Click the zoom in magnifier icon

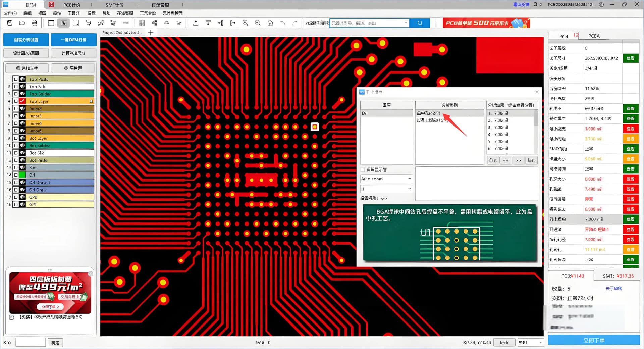pos(245,23)
